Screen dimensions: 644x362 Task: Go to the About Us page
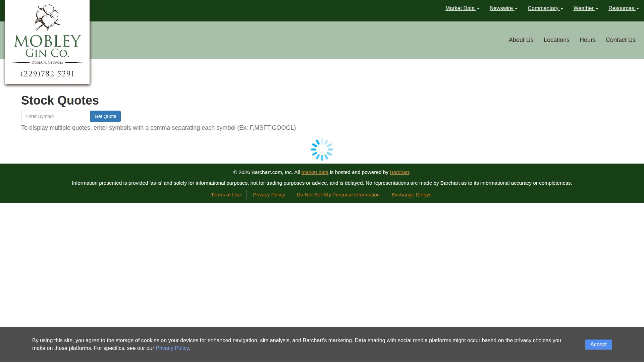click(521, 40)
